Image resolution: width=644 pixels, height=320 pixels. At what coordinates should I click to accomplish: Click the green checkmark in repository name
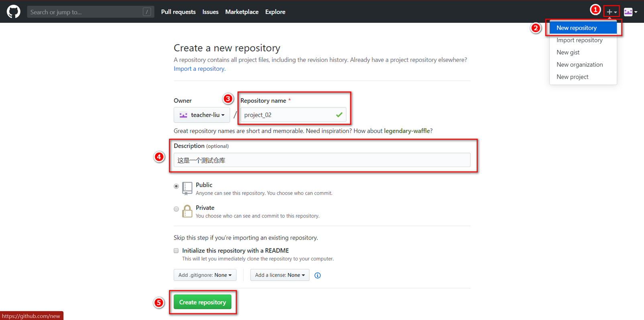pos(339,115)
